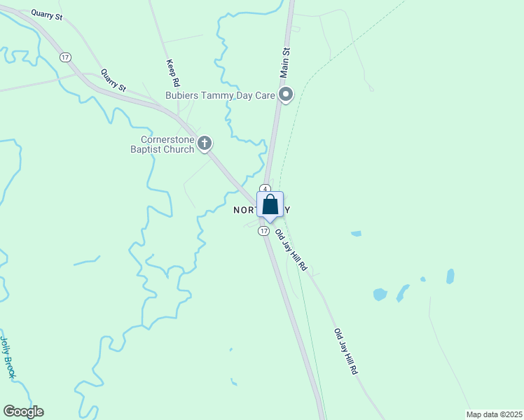The width and height of the screenshot is (524, 420).
Task: Click the Bubiers Tammy Day Care label
Action: (220, 95)
